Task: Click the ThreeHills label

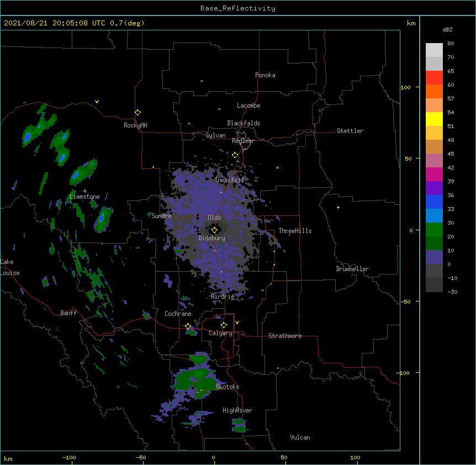Action: (x=295, y=231)
